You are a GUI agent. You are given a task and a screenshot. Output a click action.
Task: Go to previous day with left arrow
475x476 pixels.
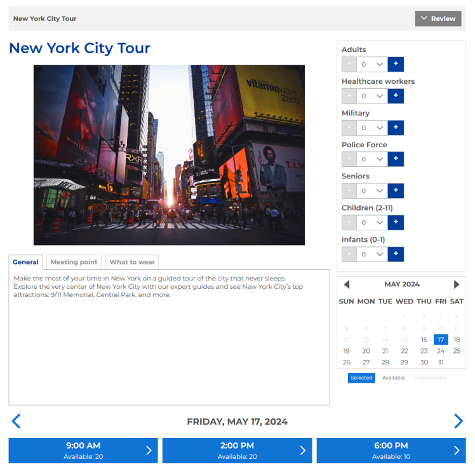coord(17,421)
